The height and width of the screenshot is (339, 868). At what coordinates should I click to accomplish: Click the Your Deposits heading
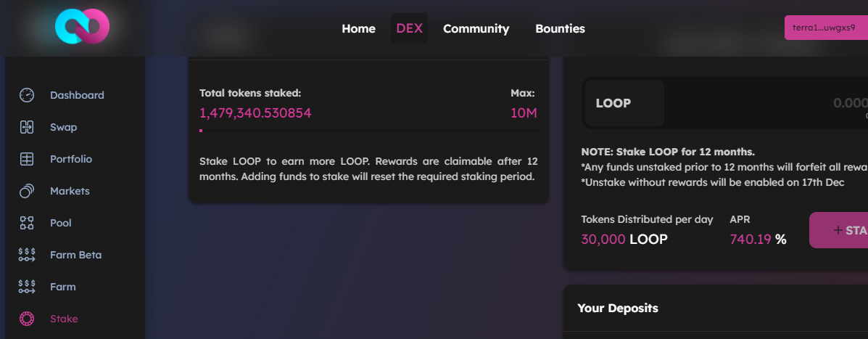(x=618, y=308)
